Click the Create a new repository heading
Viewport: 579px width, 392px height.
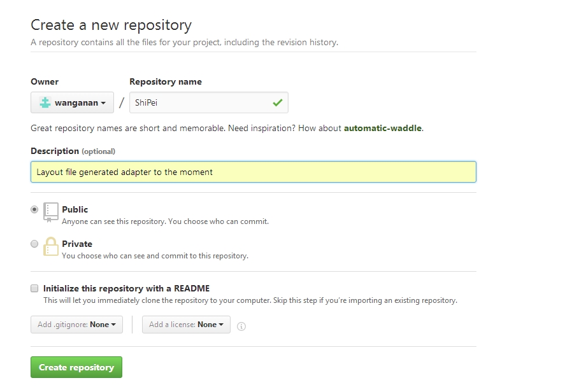coord(111,25)
